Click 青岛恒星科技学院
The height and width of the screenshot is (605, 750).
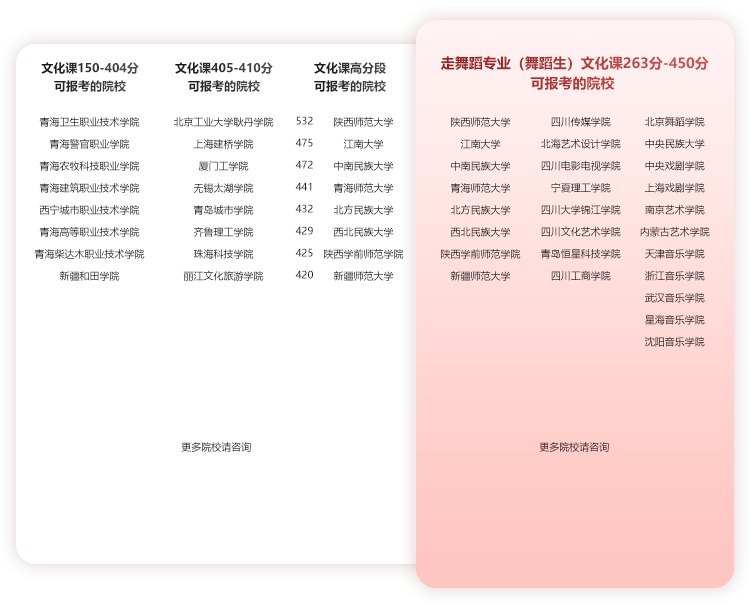[580, 254]
